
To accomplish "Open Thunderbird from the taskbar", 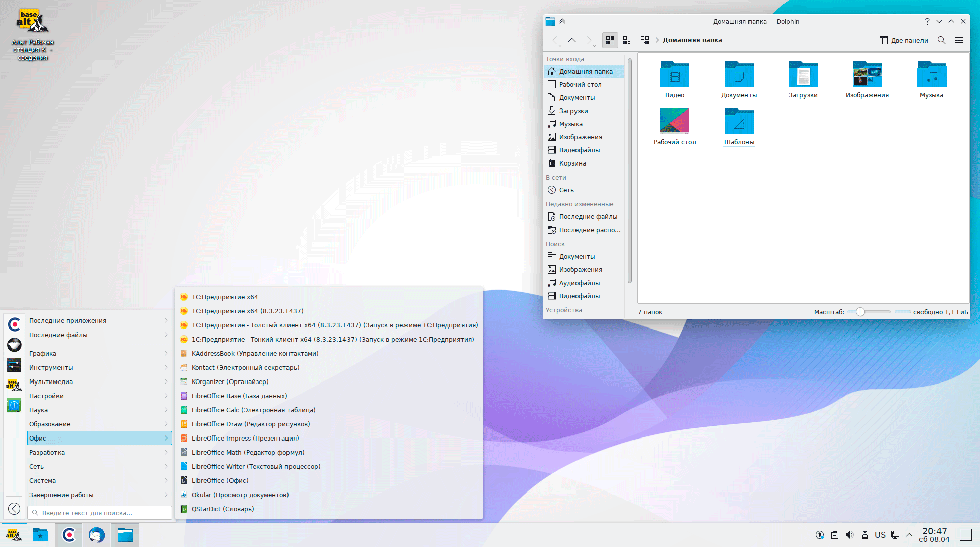I will (96, 535).
